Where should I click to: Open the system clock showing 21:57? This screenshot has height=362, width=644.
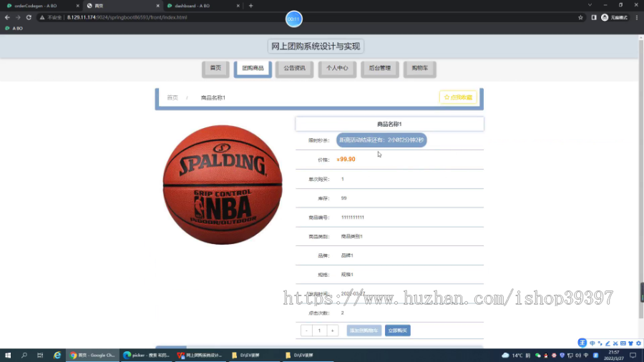[x=614, y=355]
